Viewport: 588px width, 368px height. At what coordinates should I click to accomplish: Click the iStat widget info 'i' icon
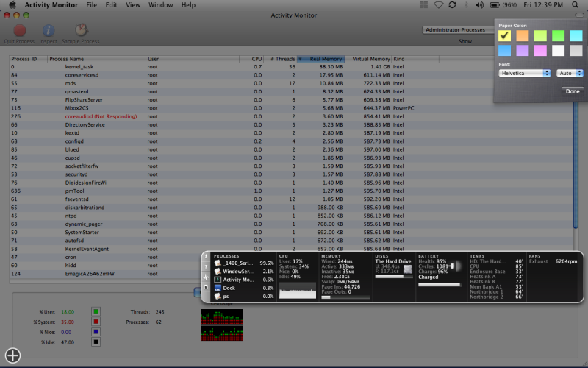pyautogui.click(x=206, y=256)
